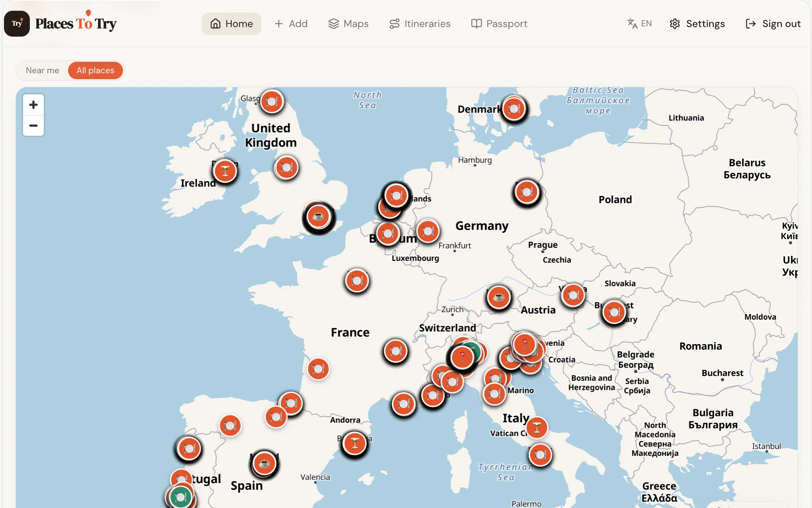
Task: Go to the Maps section
Action: [348, 23]
